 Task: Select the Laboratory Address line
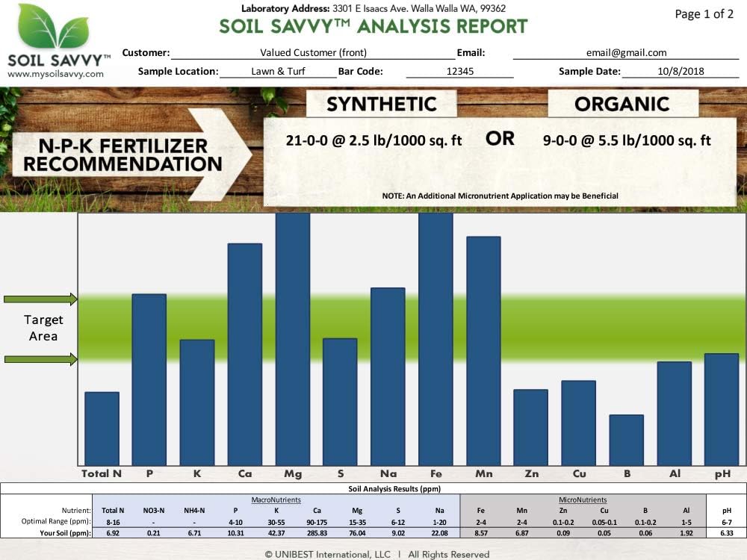pyautogui.click(x=373, y=8)
